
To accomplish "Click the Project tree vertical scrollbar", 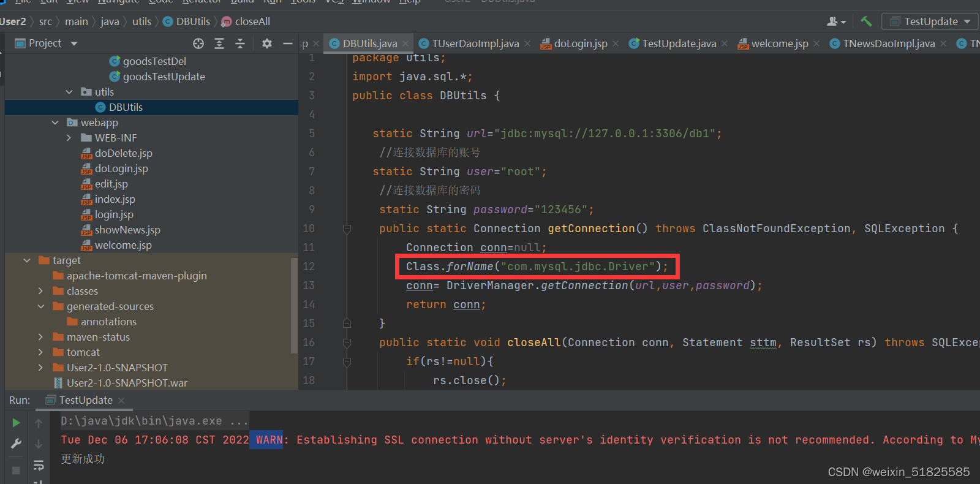I will (x=294, y=306).
